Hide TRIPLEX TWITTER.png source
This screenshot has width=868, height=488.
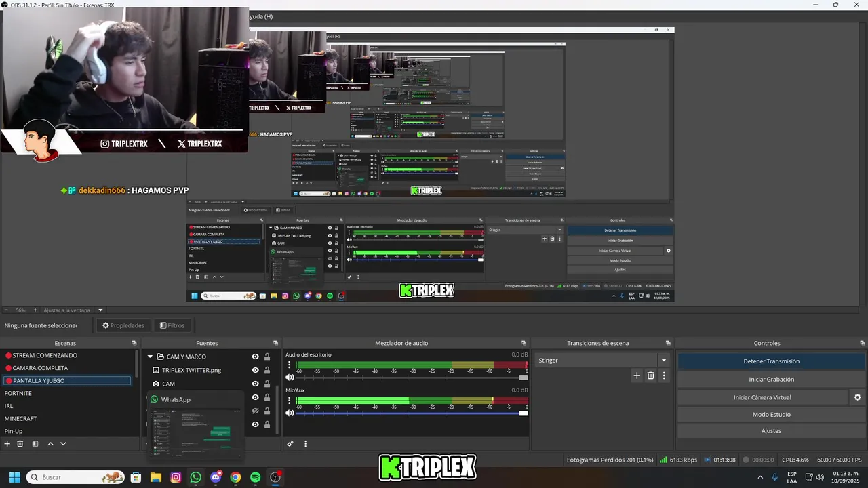point(256,370)
